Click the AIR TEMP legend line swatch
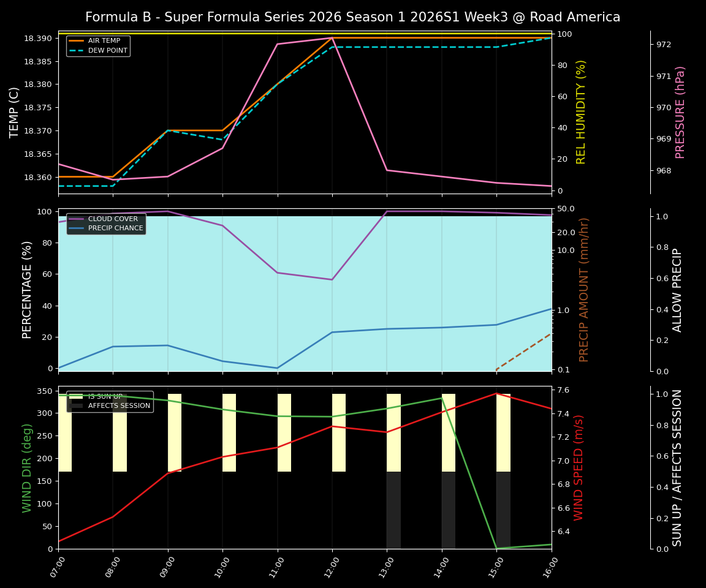 coord(77,40)
